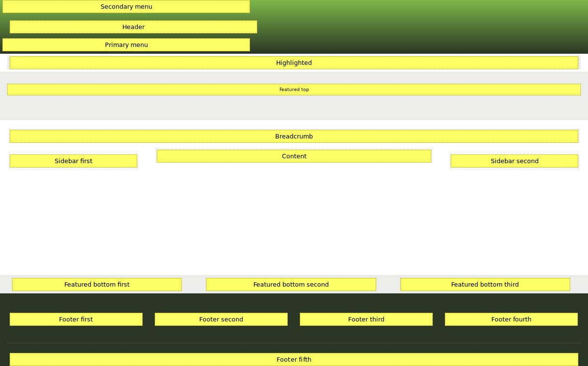Click the Featured bottom second region
This screenshot has height=366, width=588.
pyautogui.click(x=291, y=285)
